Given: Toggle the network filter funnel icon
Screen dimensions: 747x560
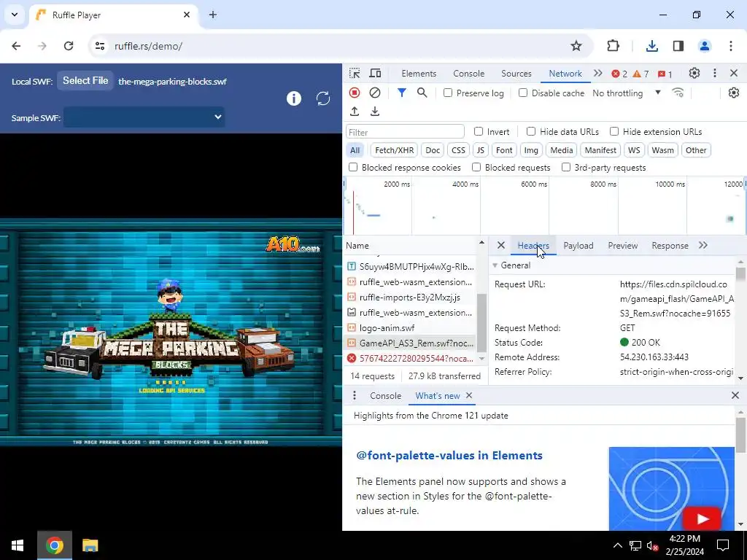Looking at the screenshot, I should point(402,93).
